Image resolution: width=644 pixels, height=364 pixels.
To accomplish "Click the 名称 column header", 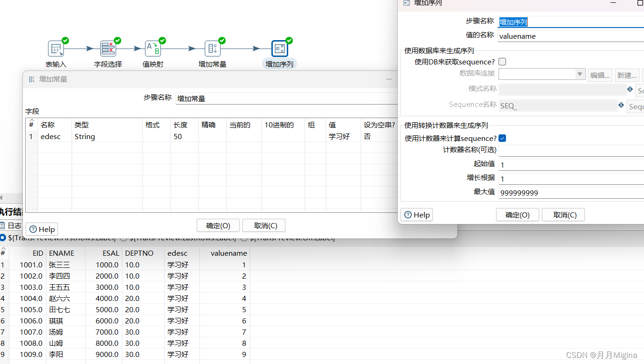I will [x=55, y=125].
